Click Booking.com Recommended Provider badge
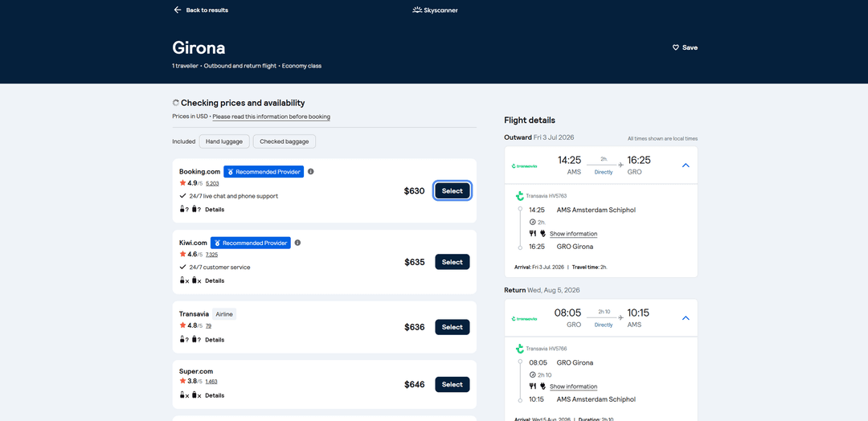The width and height of the screenshot is (868, 421). click(264, 171)
